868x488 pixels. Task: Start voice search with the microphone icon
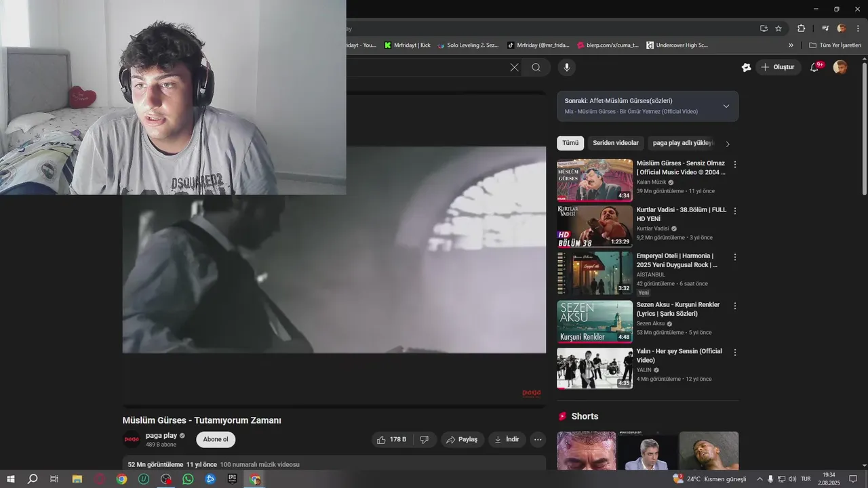pos(567,67)
